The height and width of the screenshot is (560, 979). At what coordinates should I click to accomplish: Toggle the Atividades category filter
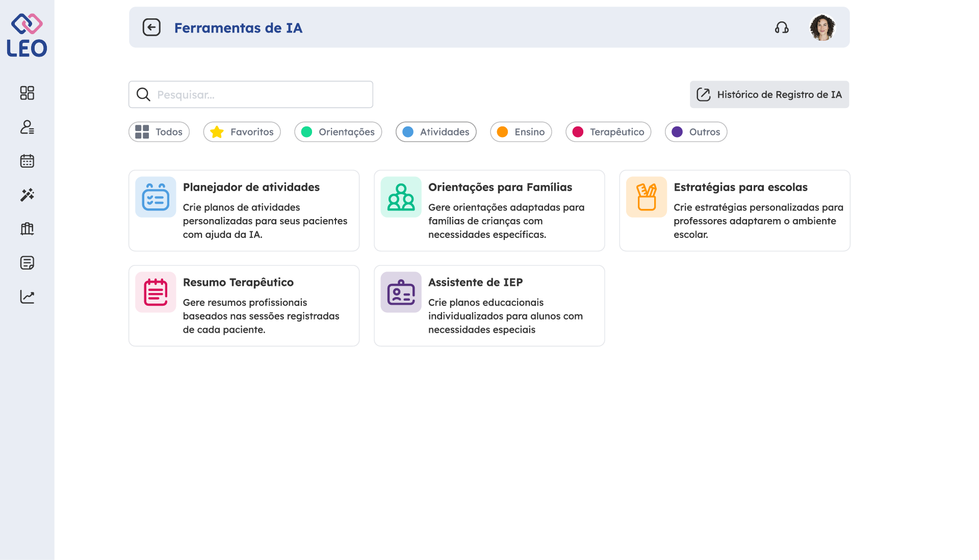point(436,132)
